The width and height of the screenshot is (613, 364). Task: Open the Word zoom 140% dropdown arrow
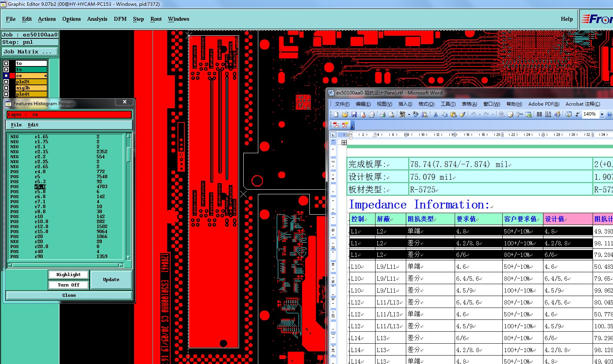[602, 114]
